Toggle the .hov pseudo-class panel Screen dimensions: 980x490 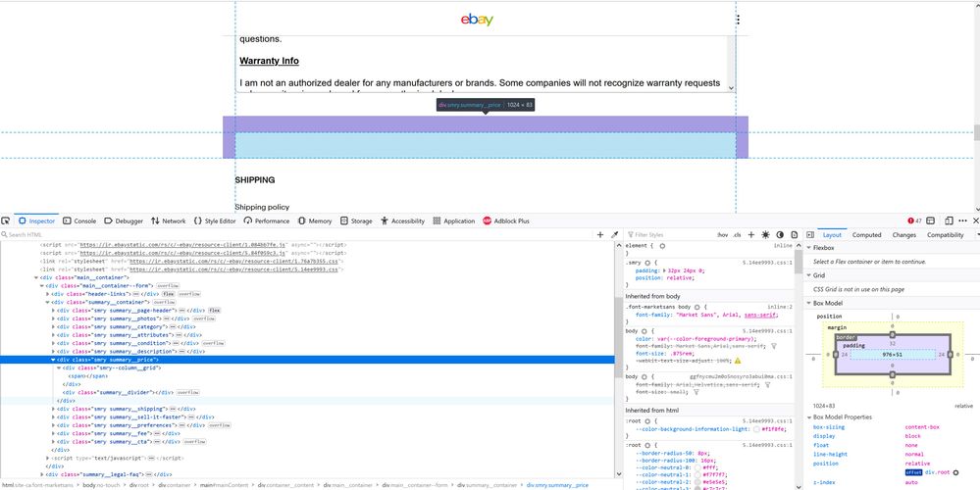pos(723,234)
